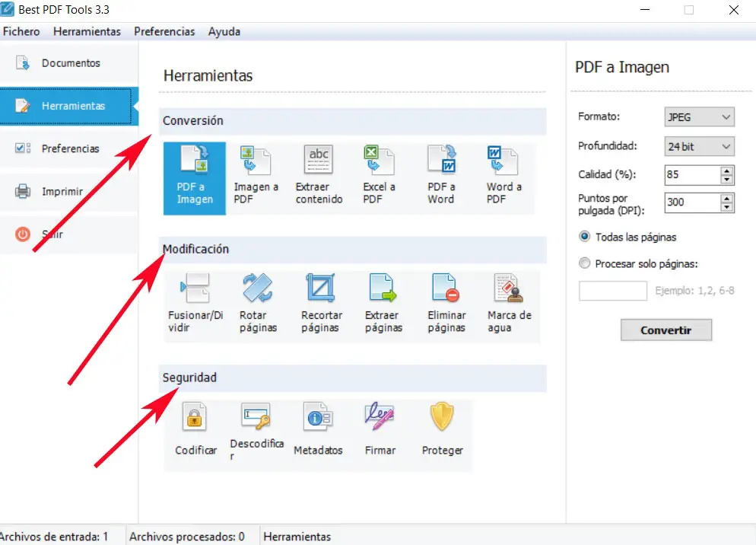Open the Codificar lock tool
756x545 pixels.
click(x=195, y=429)
